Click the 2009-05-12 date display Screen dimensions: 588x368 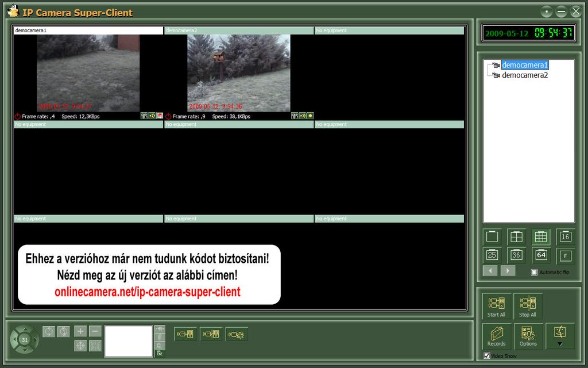[x=506, y=33]
